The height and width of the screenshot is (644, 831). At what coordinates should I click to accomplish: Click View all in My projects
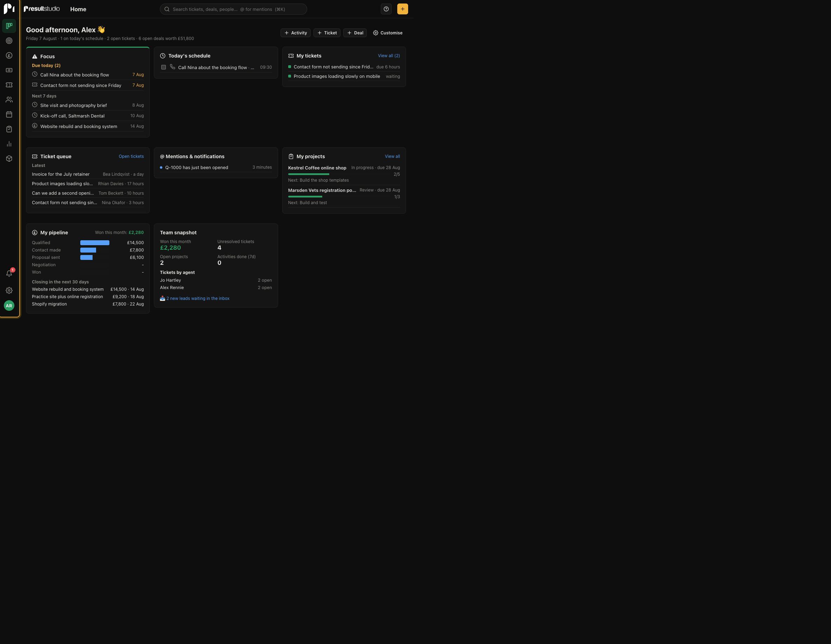tap(392, 156)
